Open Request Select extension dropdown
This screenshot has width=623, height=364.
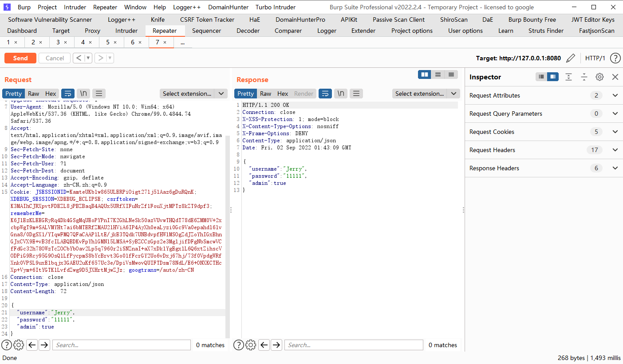tap(193, 94)
